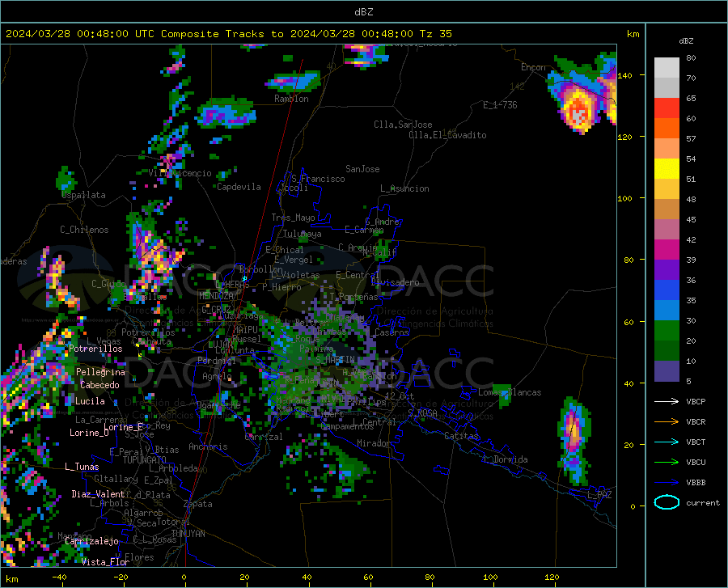Click the green VBCU arrow in the legend
The image size is (728, 588).
(667, 463)
